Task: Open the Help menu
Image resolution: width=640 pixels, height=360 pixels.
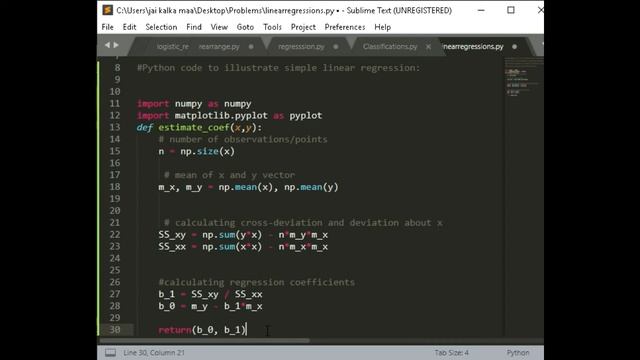Action: [x=382, y=27]
